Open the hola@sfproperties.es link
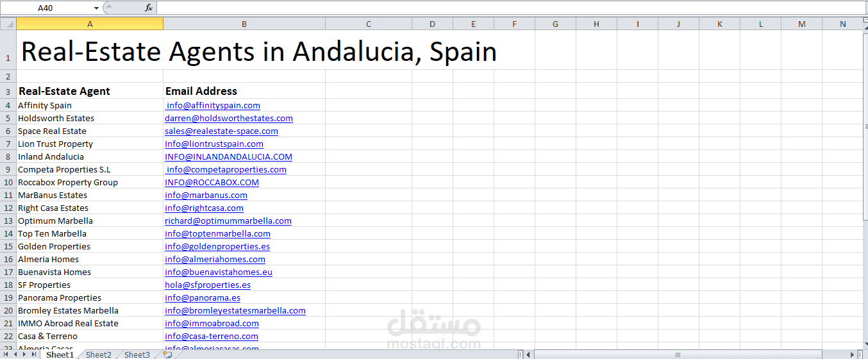This screenshot has width=868, height=359. 208,285
